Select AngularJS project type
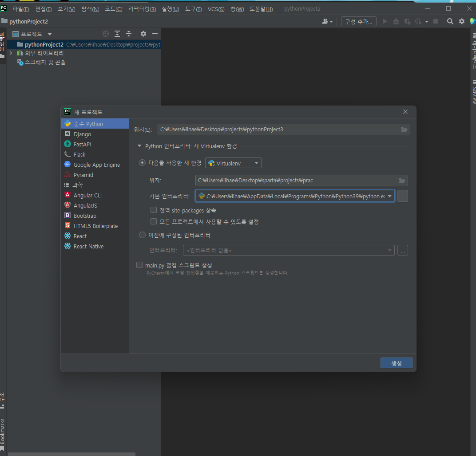The height and width of the screenshot is (456, 476). click(x=95, y=205)
